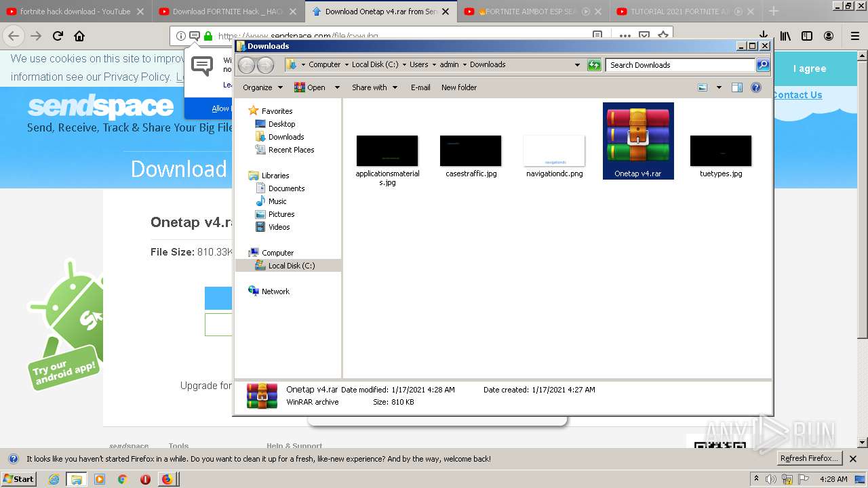This screenshot has width=868, height=488.
Task: Toggle the preview pane icon
Action: click(737, 87)
